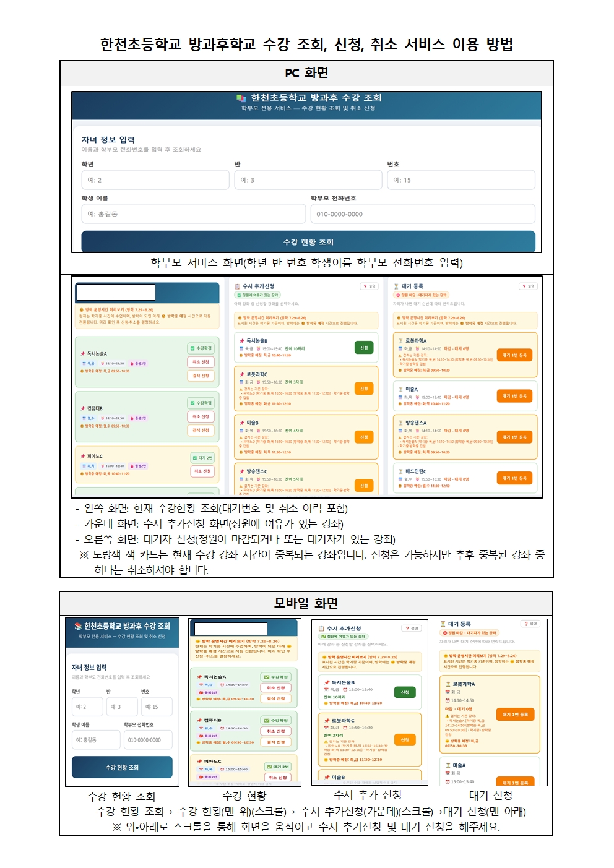Click hourglass icon beside 방송댄스A on PC
The image size is (614, 868).
[401, 423]
